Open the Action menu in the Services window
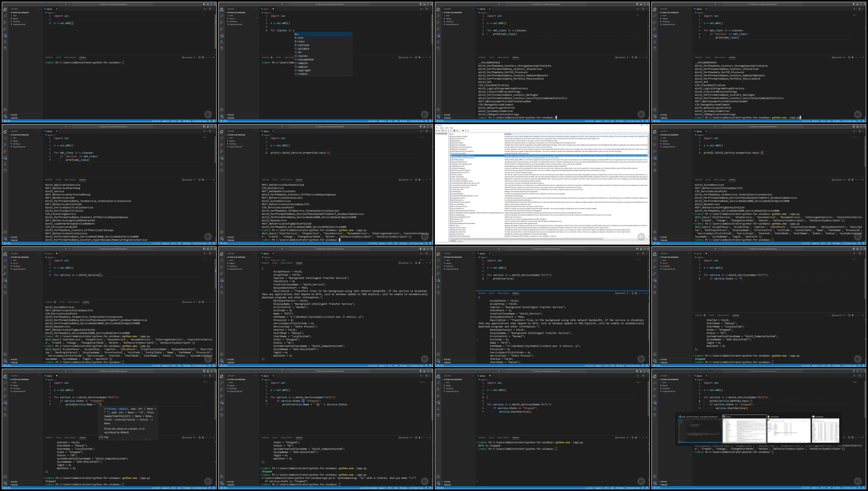The height and width of the screenshot is (491, 868). 442,128
